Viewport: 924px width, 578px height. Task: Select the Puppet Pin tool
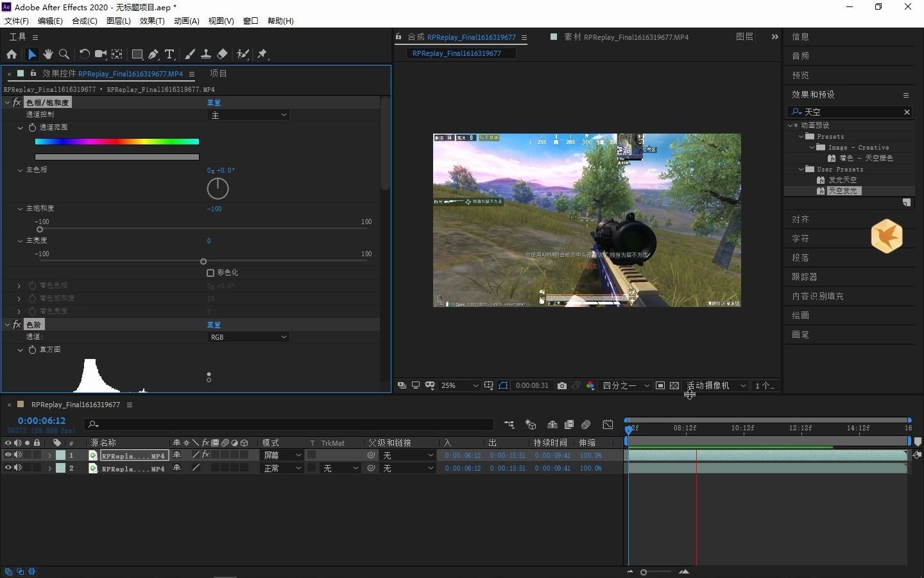tap(262, 55)
